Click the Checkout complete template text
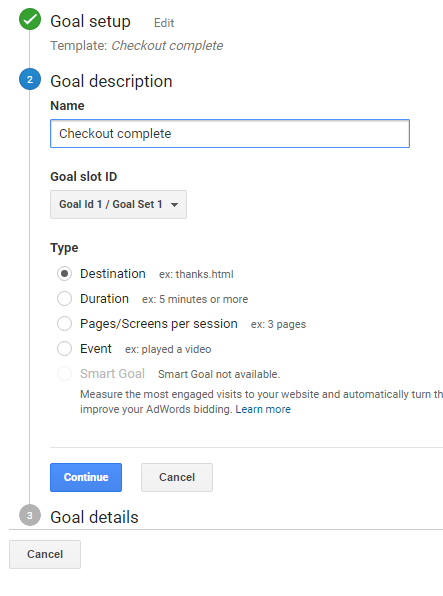443x596 pixels. [x=167, y=46]
